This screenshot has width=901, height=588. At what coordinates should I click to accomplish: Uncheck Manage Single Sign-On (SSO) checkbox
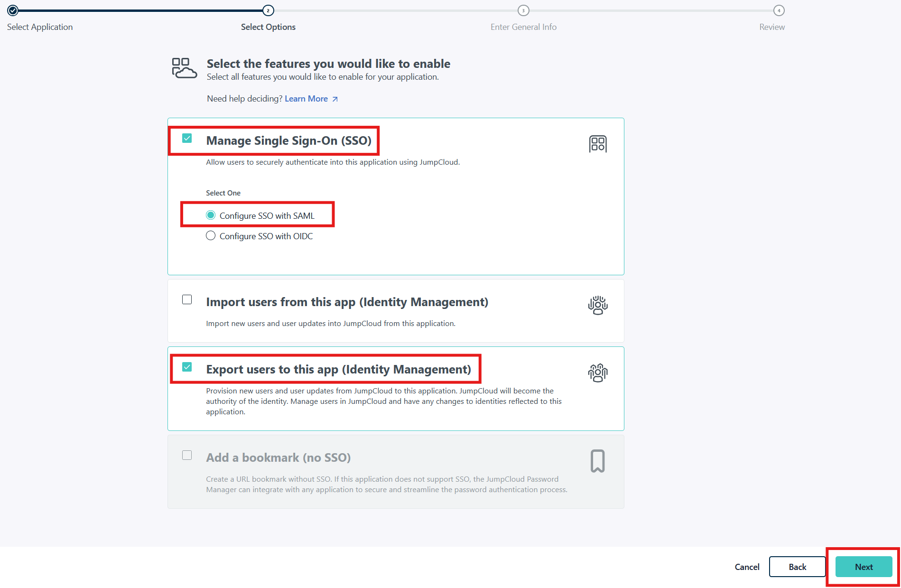click(x=187, y=139)
